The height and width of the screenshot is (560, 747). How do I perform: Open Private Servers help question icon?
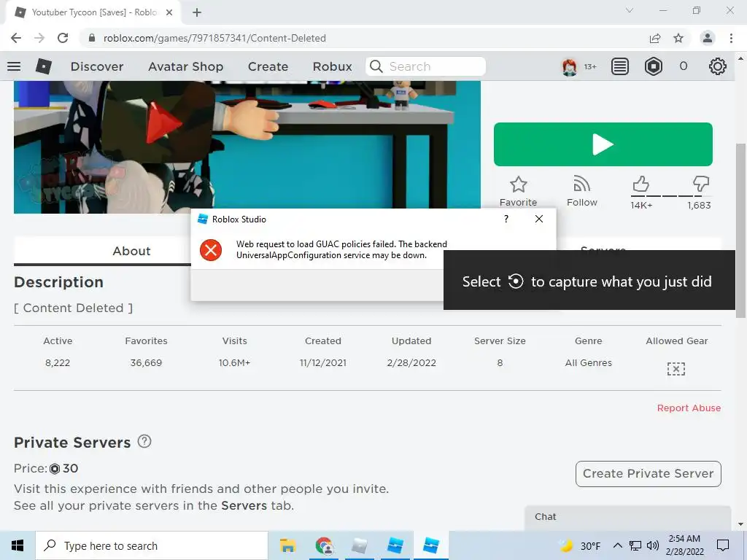(144, 441)
